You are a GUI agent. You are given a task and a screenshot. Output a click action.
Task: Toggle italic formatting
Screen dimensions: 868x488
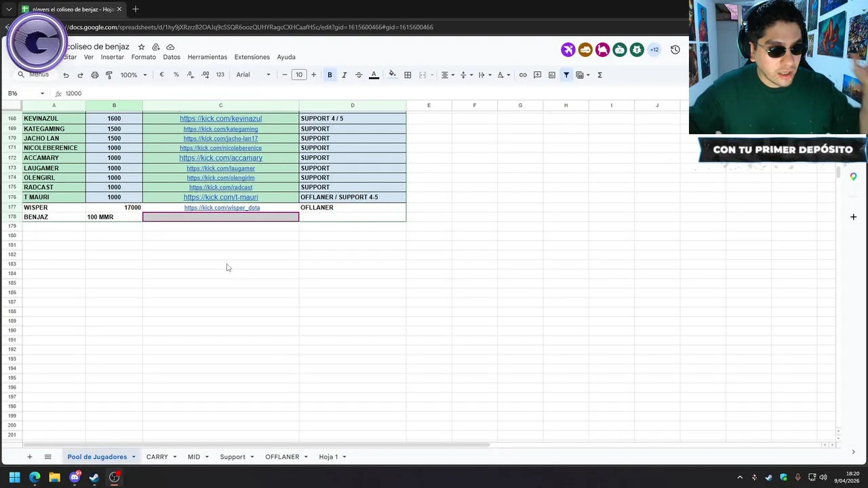click(x=344, y=75)
